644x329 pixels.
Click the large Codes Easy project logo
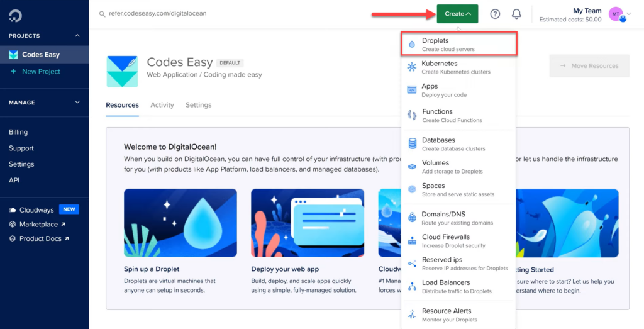pos(122,72)
